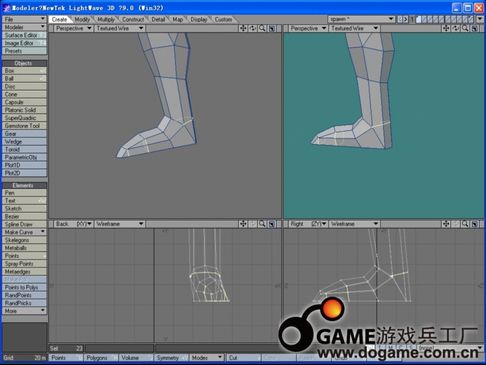The height and width of the screenshot is (365, 486).
Task: Switch to the Map tab
Action: click(178, 19)
